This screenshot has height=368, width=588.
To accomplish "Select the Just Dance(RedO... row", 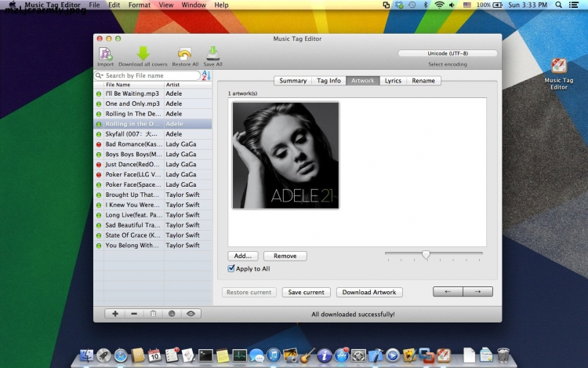I will point(153,164).
